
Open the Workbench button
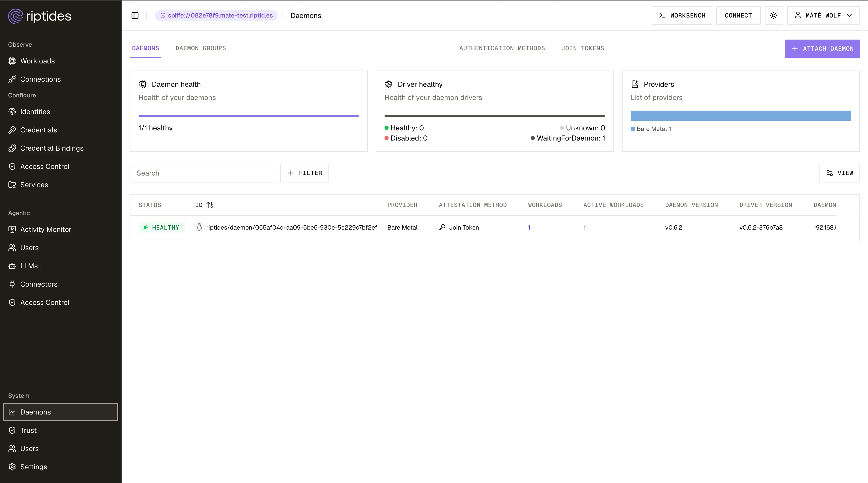682,15
